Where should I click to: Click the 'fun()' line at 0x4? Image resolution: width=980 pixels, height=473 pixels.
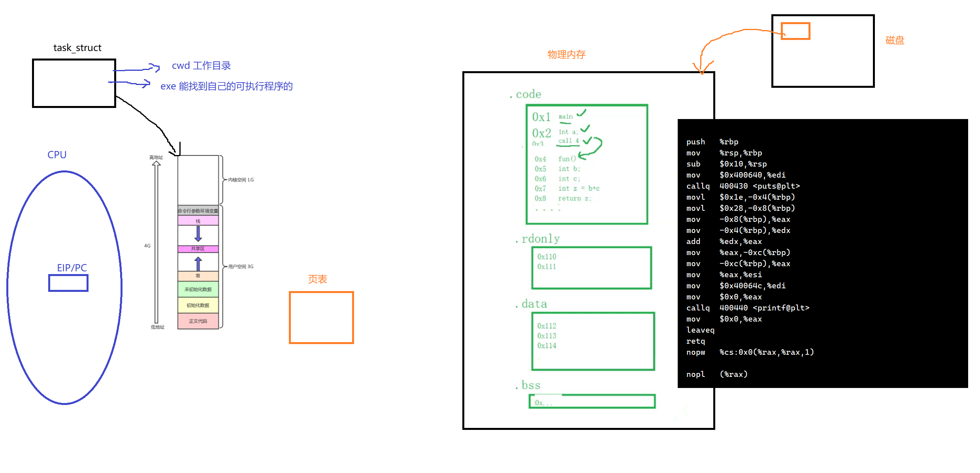[567, 159]
